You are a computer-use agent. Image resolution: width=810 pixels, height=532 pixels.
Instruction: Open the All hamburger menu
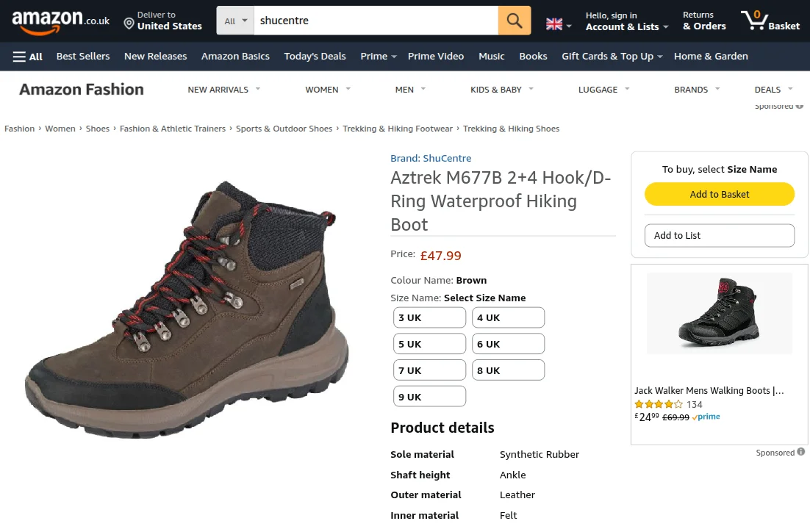click(x=27, y=56)
